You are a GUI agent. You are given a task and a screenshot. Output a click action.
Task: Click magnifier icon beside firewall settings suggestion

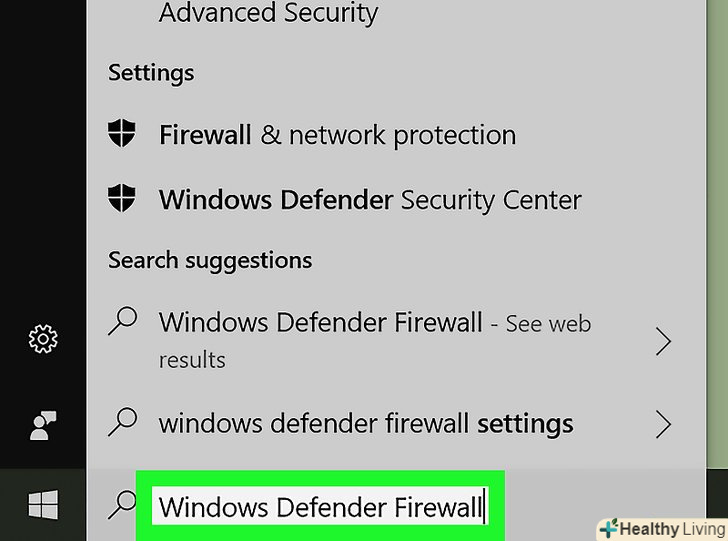click(122, 422)
